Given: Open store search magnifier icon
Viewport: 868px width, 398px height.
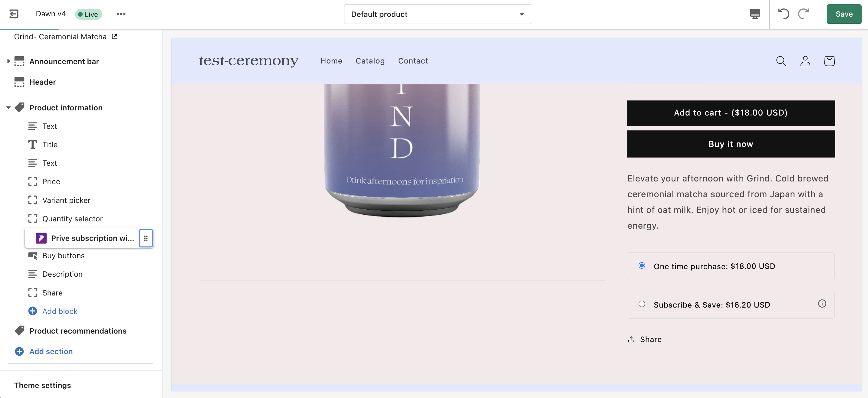Looking at the screenshot, I should pyautogui.click(x=781, y=61).
